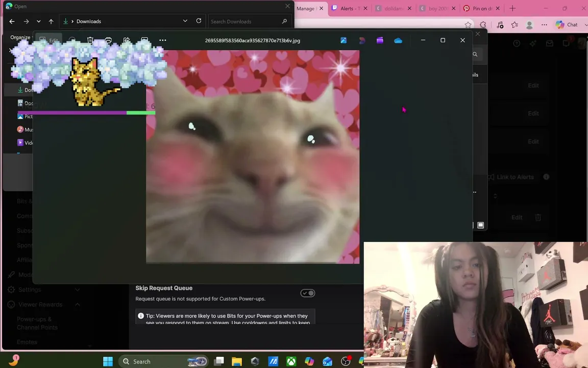Open the browser Extensions menu
The height and width of the screenshot is (368, 588).
(483, 25)
